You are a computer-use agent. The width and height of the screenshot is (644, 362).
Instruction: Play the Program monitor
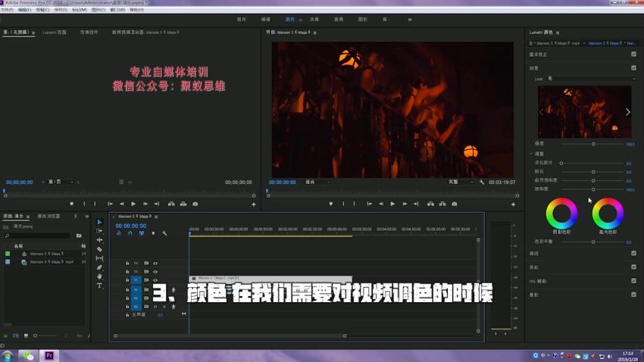392,204
